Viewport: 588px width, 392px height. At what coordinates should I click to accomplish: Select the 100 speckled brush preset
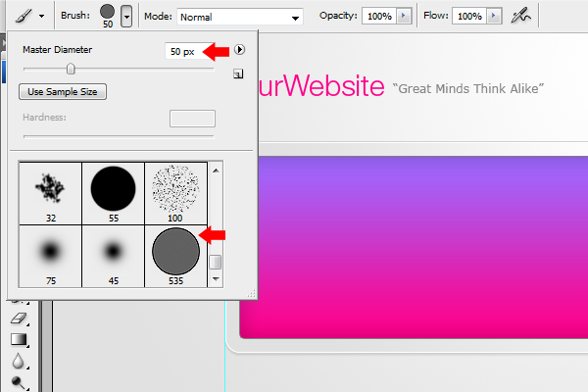click(x=175, y=194)
